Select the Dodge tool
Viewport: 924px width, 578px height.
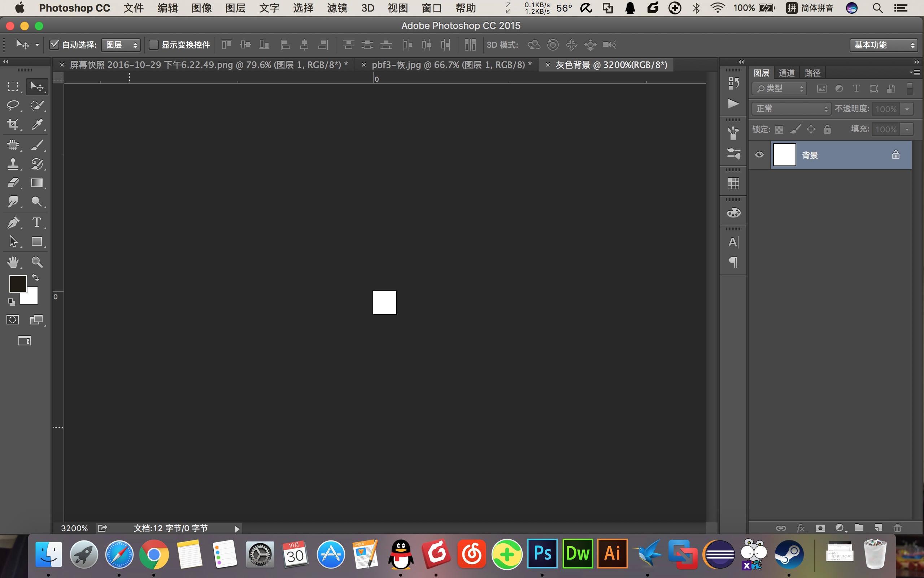point(37,202)
